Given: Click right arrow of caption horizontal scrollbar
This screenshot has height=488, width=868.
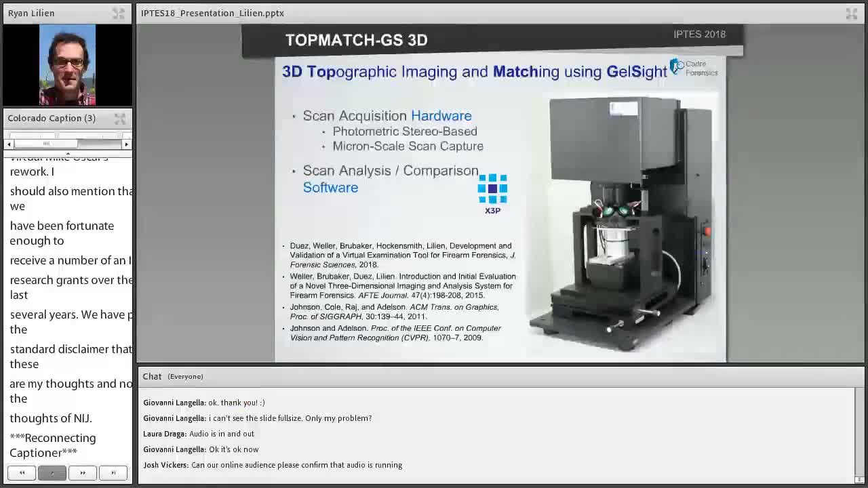Looking at the screenshot, I should 126,144.
